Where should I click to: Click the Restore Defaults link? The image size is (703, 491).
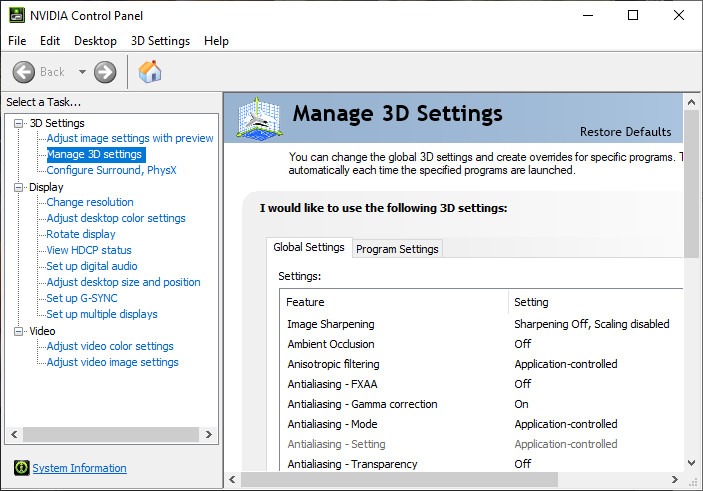[x=625, y=132]
